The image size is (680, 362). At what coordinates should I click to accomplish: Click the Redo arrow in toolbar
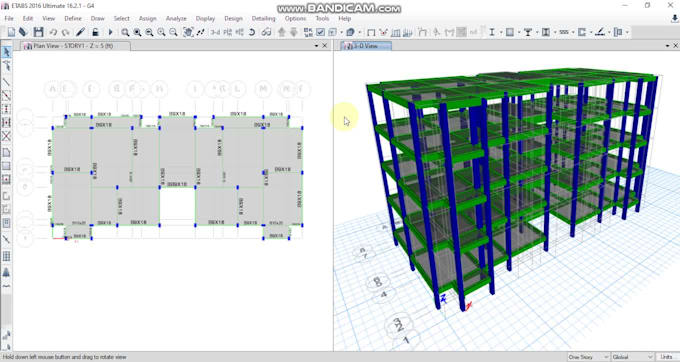pos(65,32)
